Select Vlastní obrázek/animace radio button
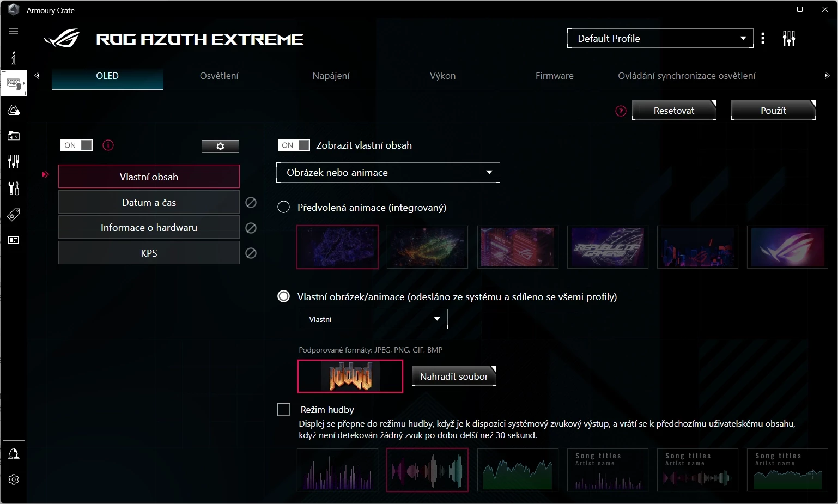The height and width of the screenshot is (504, 838). (x=283, y=296)
